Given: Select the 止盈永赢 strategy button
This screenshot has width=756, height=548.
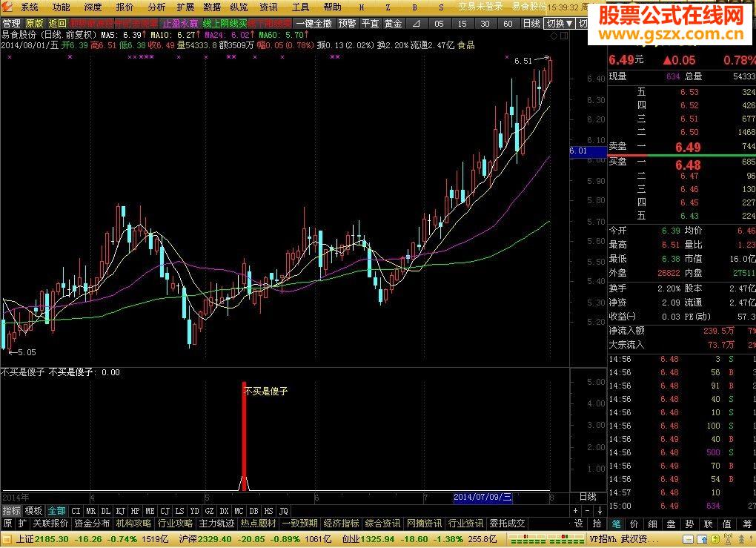Looking at the screenshot, I should (180, 23).
